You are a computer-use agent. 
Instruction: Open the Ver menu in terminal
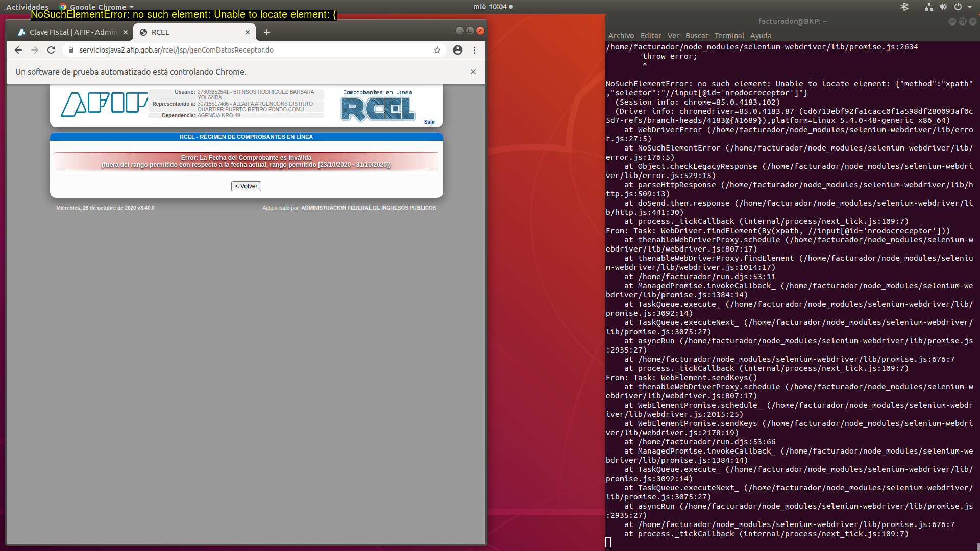click(x=673, y=36)
